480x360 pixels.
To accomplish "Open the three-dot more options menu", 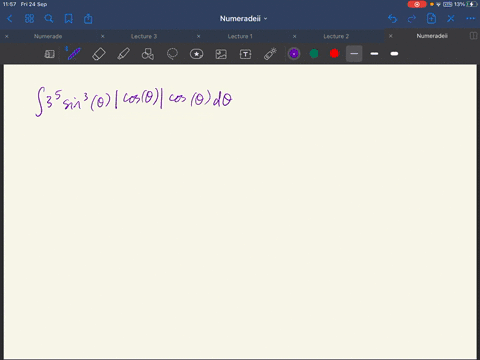I will 470,19.
